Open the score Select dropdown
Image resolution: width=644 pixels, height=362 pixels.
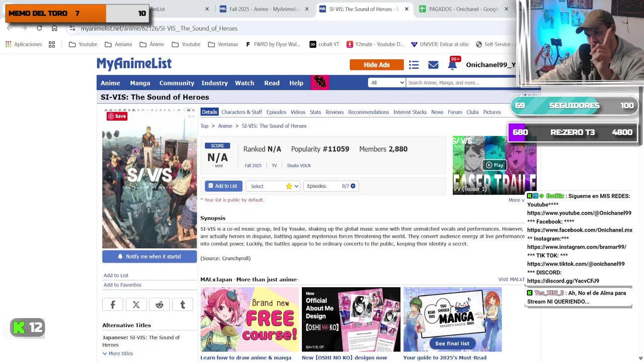coord(273,186)
